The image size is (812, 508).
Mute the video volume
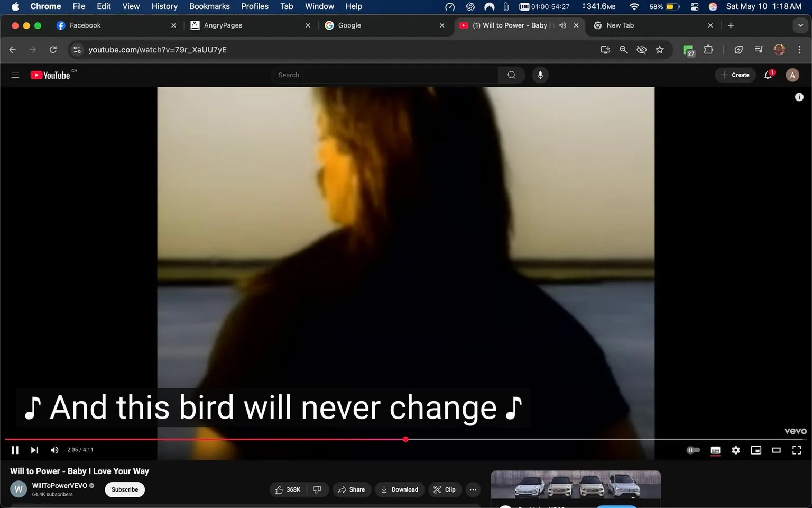point(54,450)
